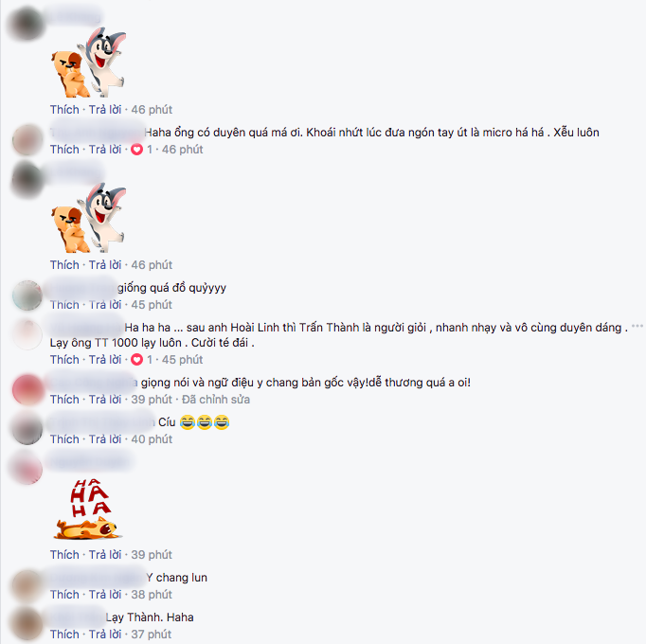Click Trả lời under 'giọng nói và ngữ điệu' comment
646x644 pixels.
(105, 400)
